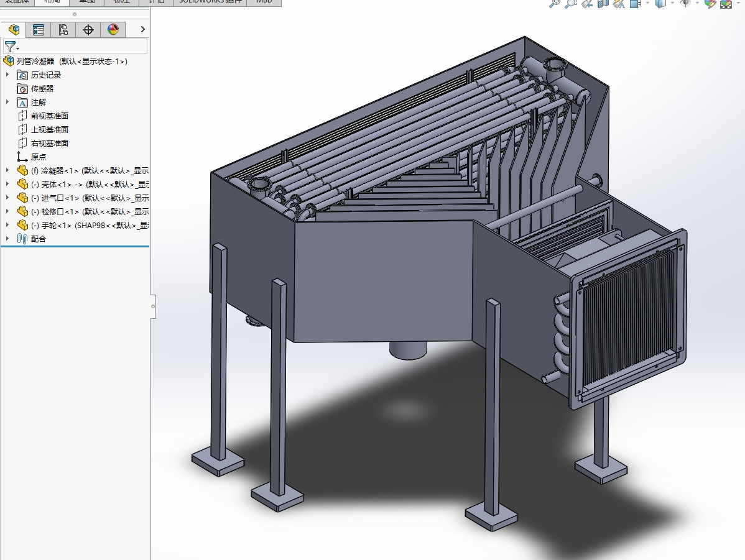Viewport: 745px width, 560px height.
Task: Switch to the 装配体 ribbon tab
Action: point(17,2)
